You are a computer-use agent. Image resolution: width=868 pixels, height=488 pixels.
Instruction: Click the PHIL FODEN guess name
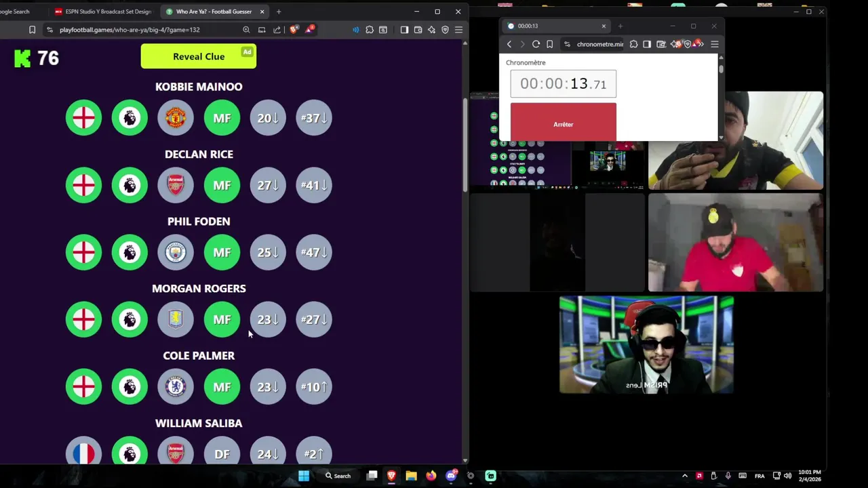click(x=199, y=221)
